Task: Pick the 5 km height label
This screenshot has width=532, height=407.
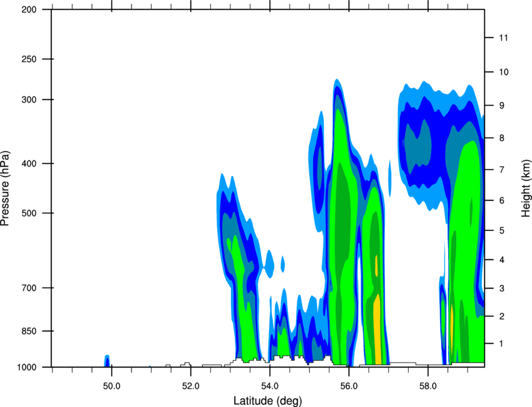Action: [501, 230]
